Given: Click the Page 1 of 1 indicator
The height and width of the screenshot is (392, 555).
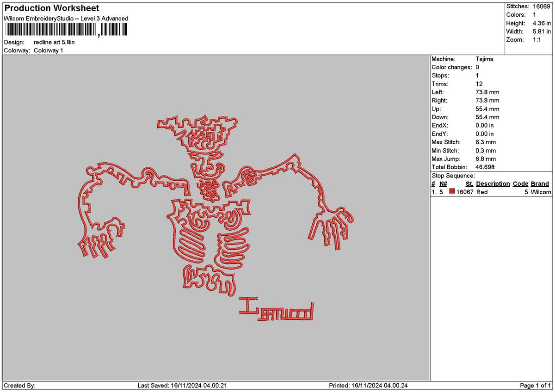Looking at the screenshot, I should tap(536, 386).
